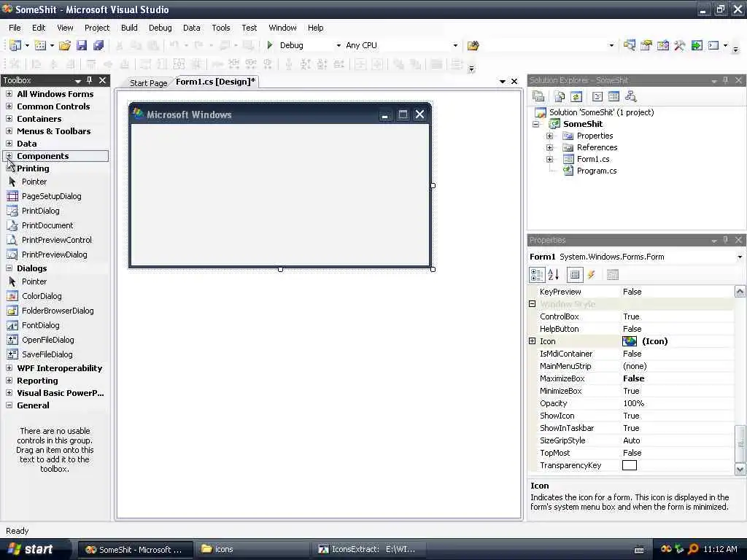Viewport: 747px width, 560px height.
Task: Click View Designer icon in Solution Explorer
Action: coord(614,97)
